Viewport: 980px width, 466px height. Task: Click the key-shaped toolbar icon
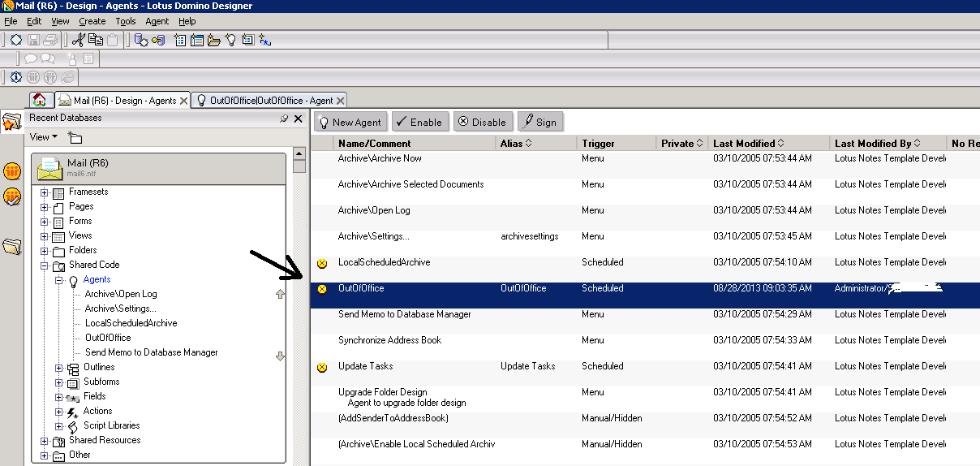[x=158, y=40]
